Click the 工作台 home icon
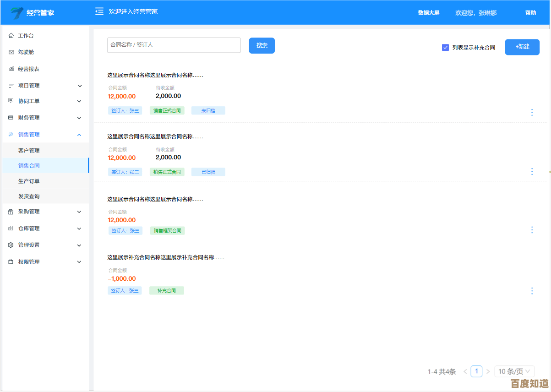This screenshot has width=551, height=392. tap(11, 36)
